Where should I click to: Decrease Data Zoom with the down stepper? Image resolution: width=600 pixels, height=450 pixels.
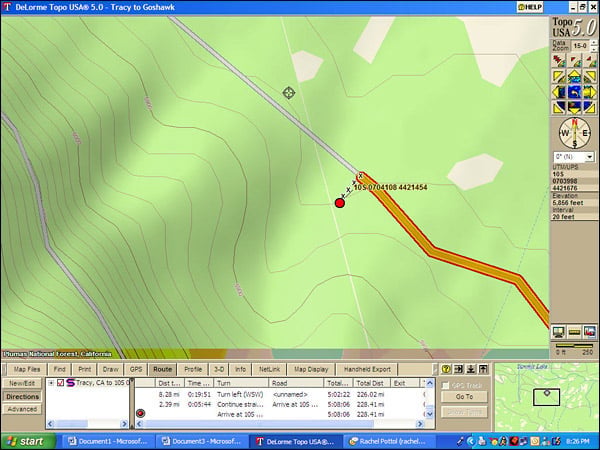click(x=594, y=49)
